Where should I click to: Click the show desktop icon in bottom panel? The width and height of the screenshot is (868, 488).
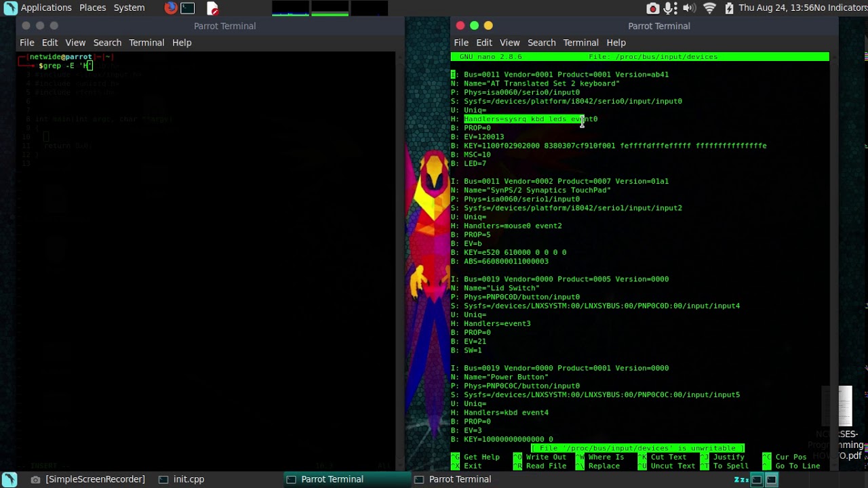pyautogui.click(x=10, y=479)
